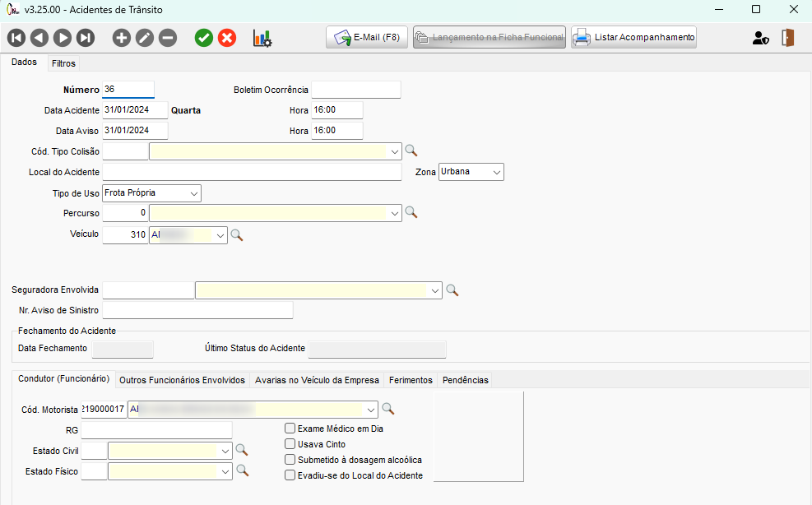
Task: Edit record pencil icon
Action: click(x=145, y=38)
